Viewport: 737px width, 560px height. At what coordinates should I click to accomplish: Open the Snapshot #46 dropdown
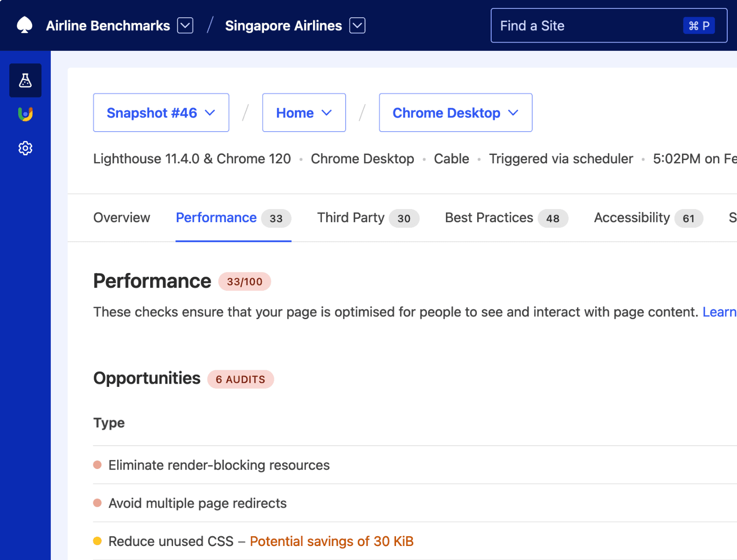coord(161,113)
